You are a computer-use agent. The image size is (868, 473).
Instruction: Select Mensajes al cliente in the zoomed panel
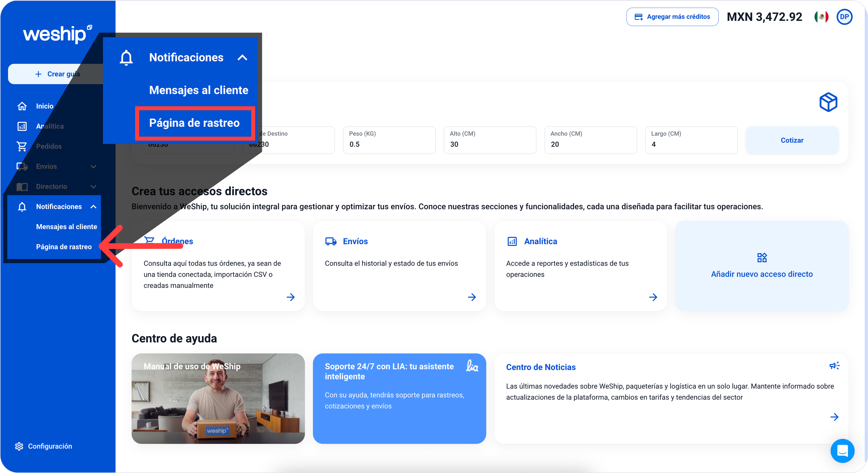[x=198, y=90]
